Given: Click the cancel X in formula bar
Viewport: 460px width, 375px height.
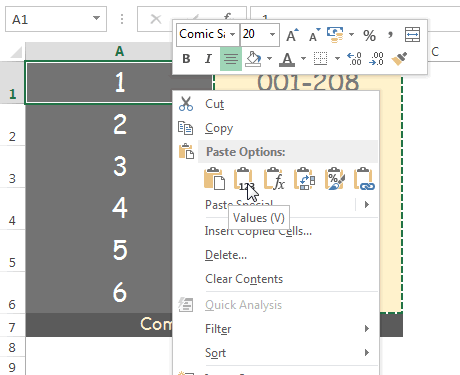Looking at the screenshot, I should coord(156,19).
